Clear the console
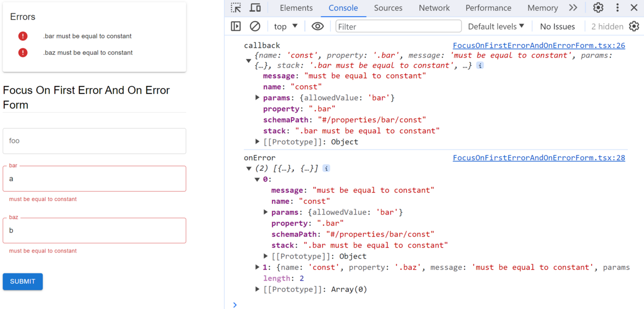 coord(255,26)
